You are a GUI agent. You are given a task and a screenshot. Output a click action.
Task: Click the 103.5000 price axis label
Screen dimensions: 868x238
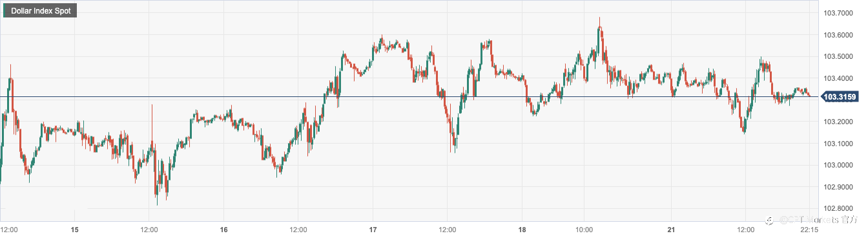point(840,56)
